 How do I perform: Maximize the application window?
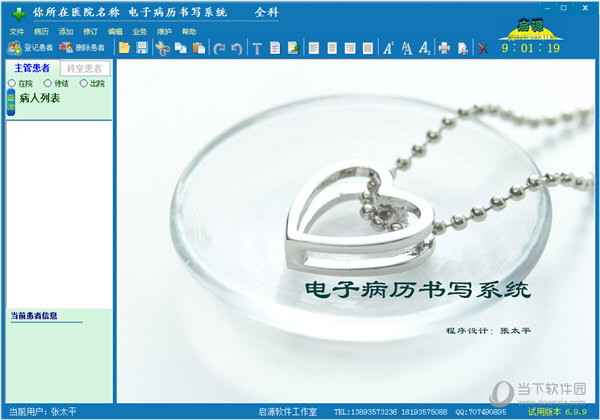[x=564, y=8]
